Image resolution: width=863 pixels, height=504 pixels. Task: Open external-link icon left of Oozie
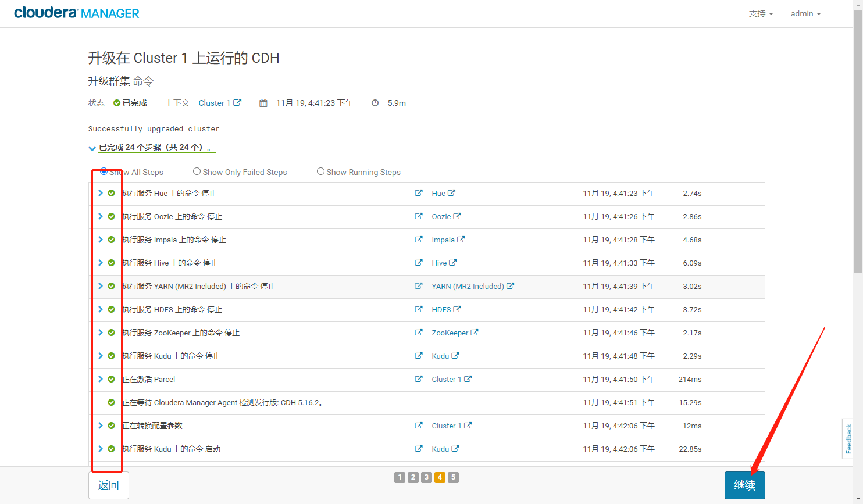click(419, 216)
